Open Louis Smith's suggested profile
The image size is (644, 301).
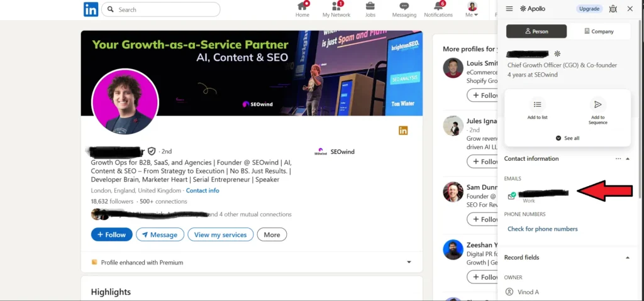point(482,63)
